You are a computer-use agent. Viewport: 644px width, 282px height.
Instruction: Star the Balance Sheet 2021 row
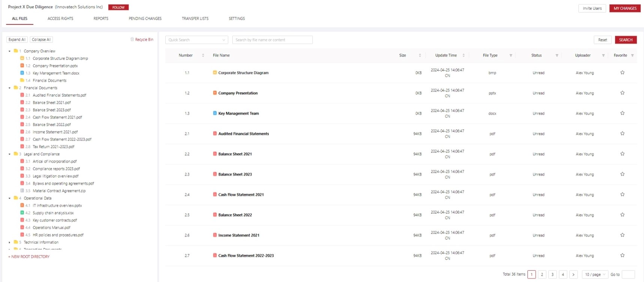click(x=622, y=154)
